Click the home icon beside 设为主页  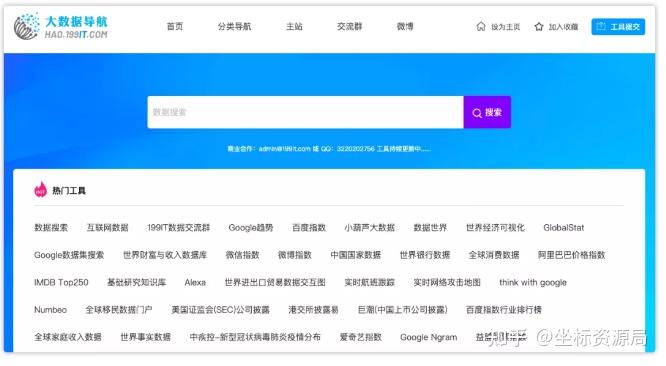coord(481,27)
